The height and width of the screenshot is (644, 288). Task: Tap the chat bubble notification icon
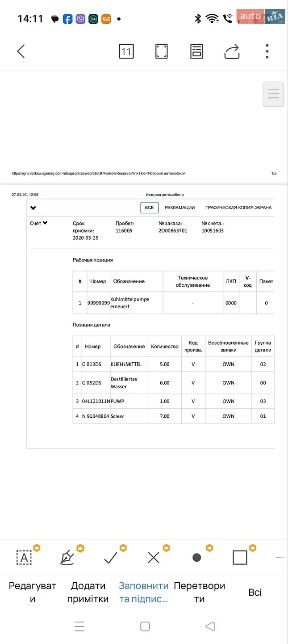[x=55, y=19]
